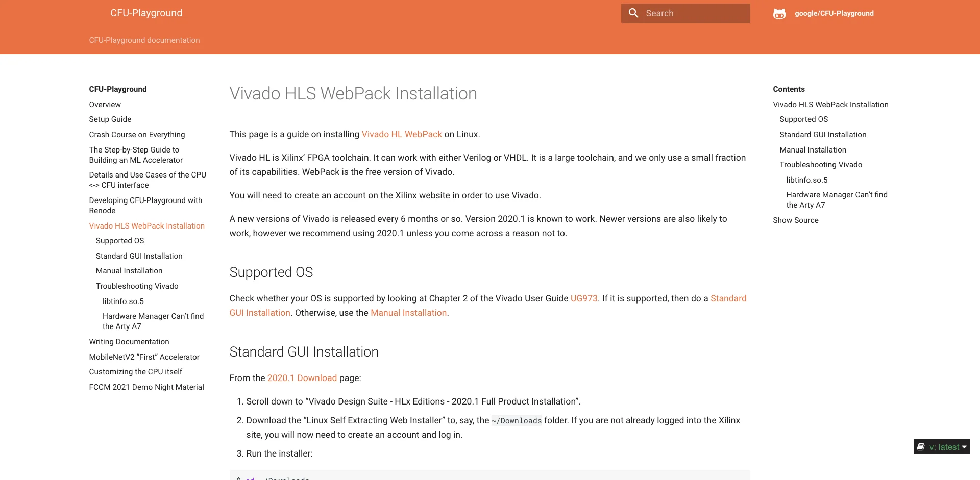Image resolution: width=980 pixels, height=480 pixels.
Task: Open the UG973 user guide link
Action: click(584, 298)
